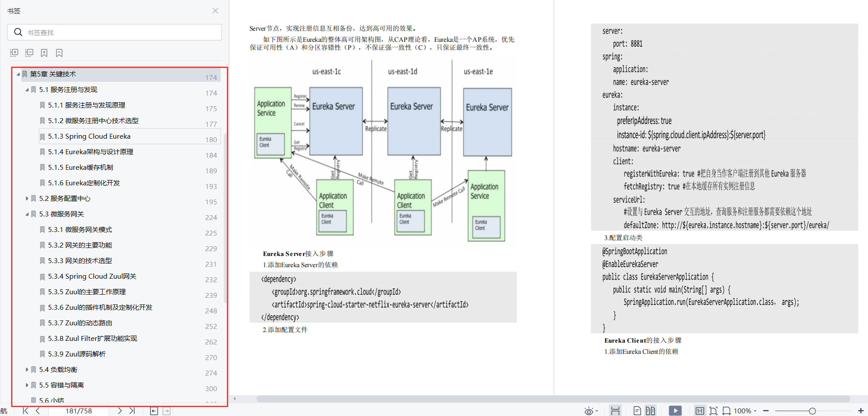Click the heading Eureka Server接入步骤

pyautogui.click(x=298, y=254)
